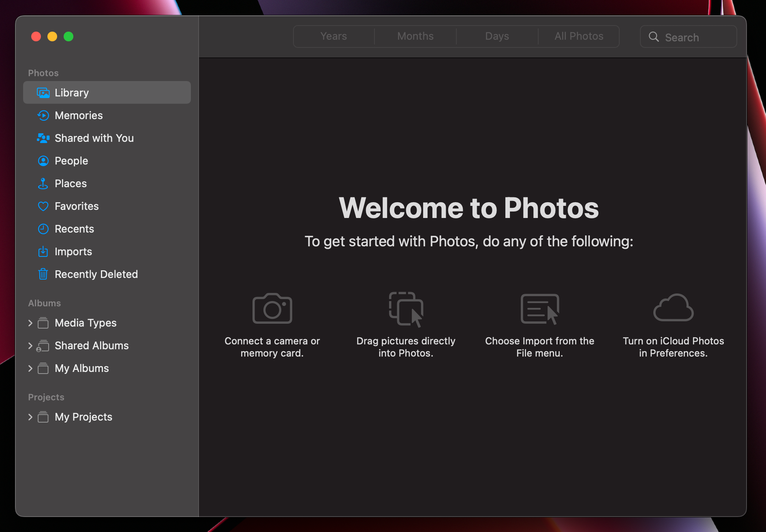This screenshot has height=532, width=766.
Task: Click 'Drag pictures directly into Photos.' text
Action: (x=406, y=347)
